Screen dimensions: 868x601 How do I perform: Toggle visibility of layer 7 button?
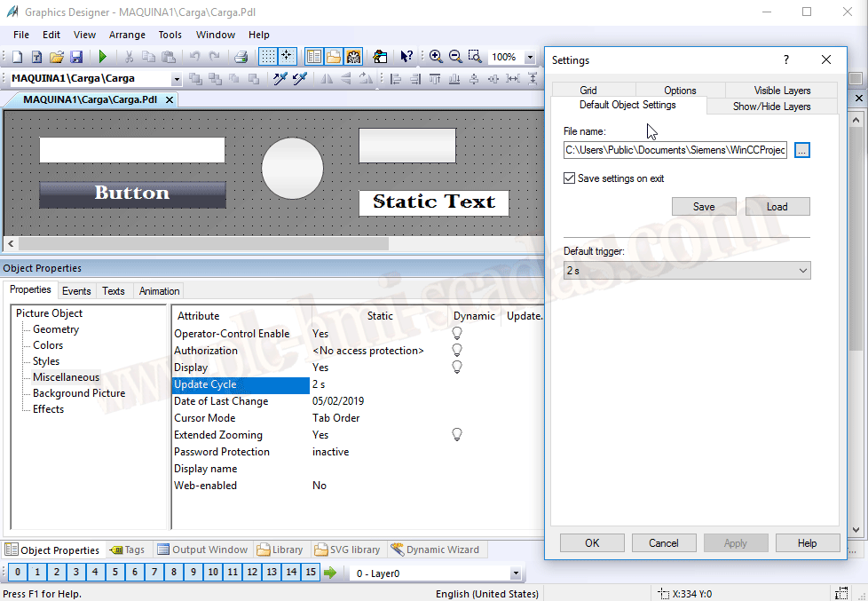click(154, 573)
